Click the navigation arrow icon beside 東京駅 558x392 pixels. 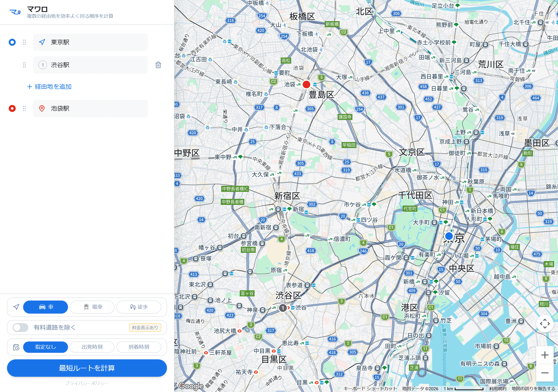42,42
